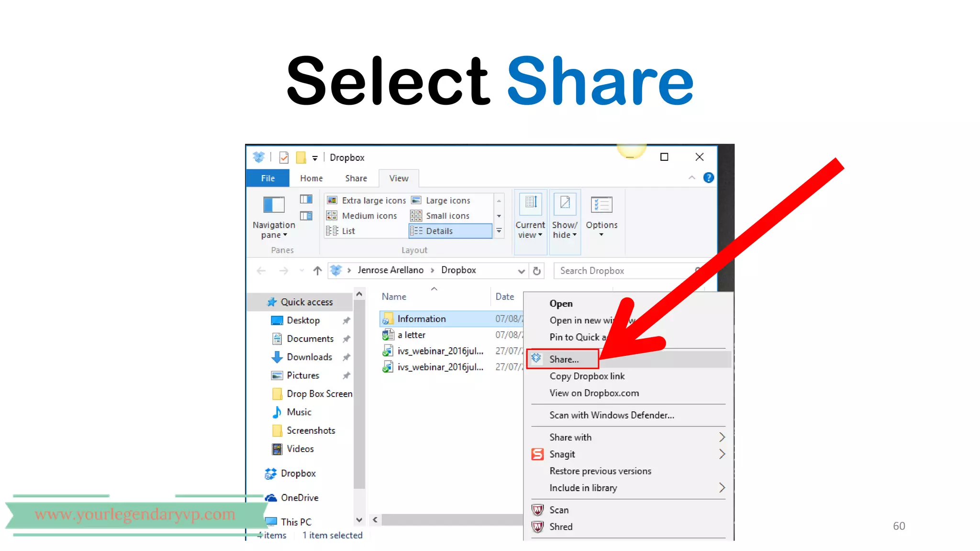Image resolution: width=980 pixels, height=551 pixels.
Task: Open the address bar history dropdown
Action: click(521, 271)
